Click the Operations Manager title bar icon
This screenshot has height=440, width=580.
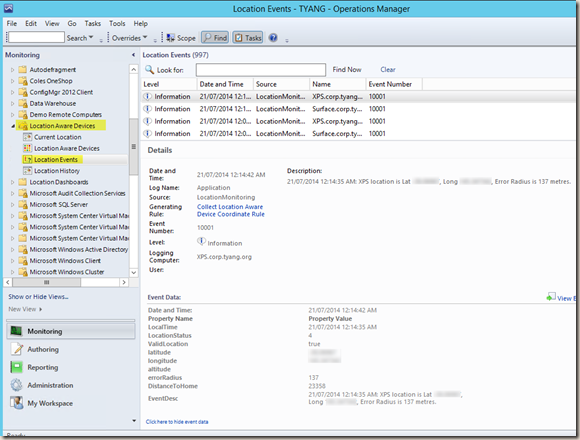pyautogui.click(x=8, y=8)
